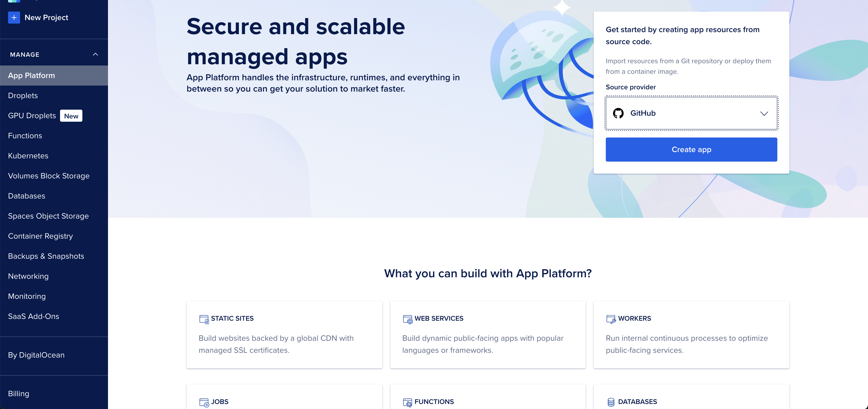Click the Web Services feature icon
Viewport: 868px width, 409px height.
coord(407,318)
